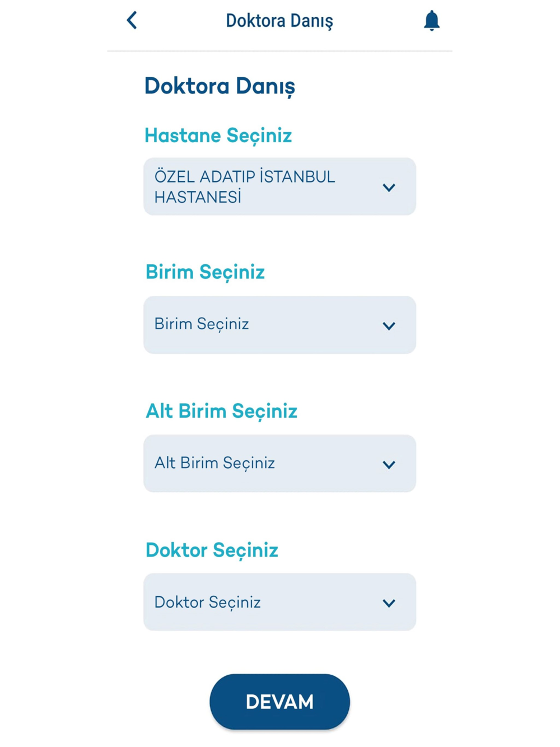Click the Doktora Danış title in the top bar
This screenshot has height=747, width=560.
pyautogui.click(x=279, y=21)
